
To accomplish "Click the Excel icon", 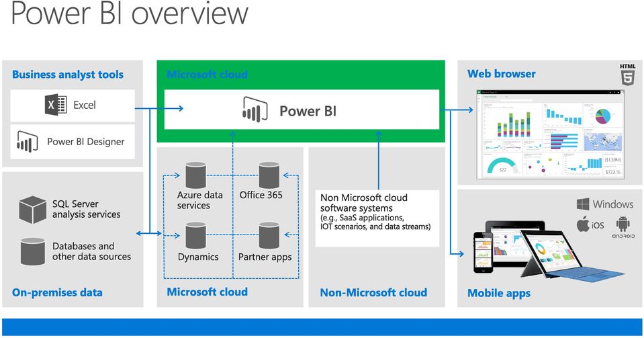I will click(56, 104).
